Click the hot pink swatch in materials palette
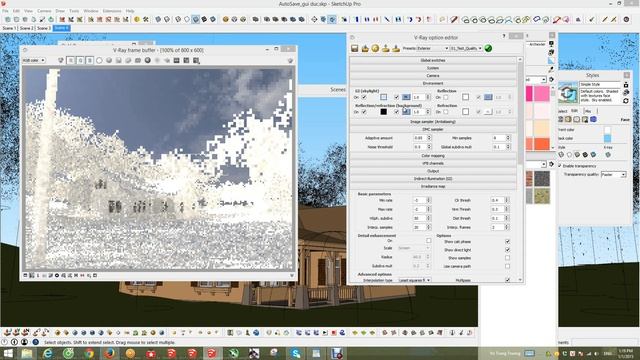The width and height of the screenshot is (640, 360). 542,93
